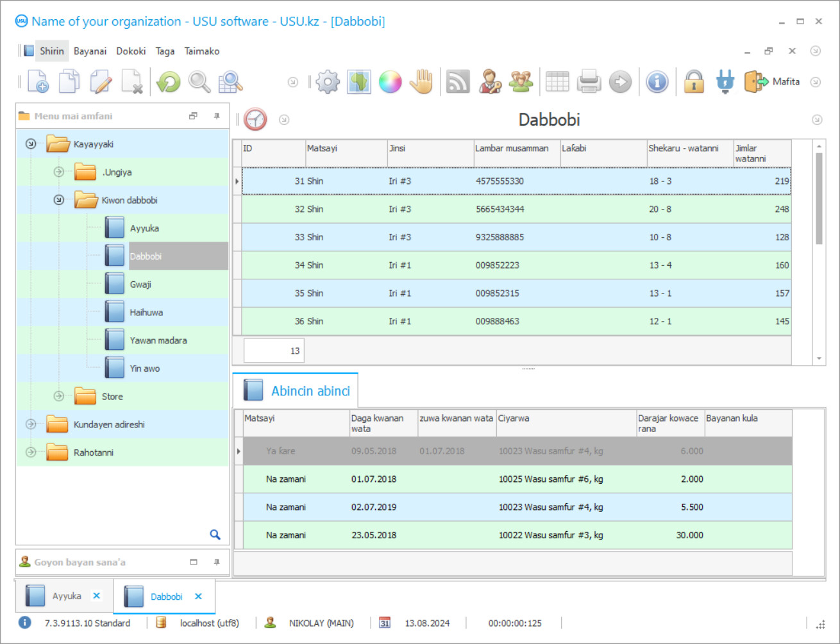Open the settings gear icon
The image size is (840, 644).
coord(328,82)
